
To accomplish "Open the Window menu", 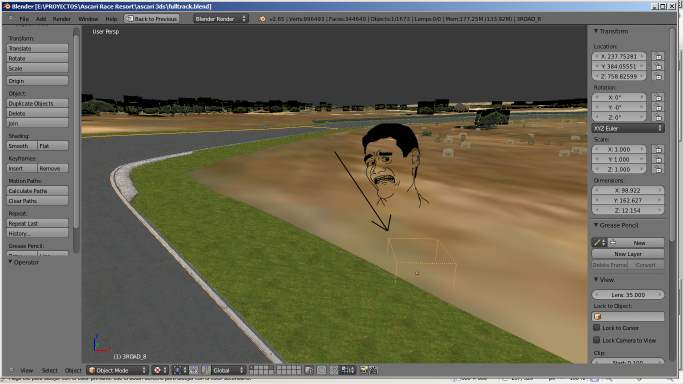I will click(88, 19).
